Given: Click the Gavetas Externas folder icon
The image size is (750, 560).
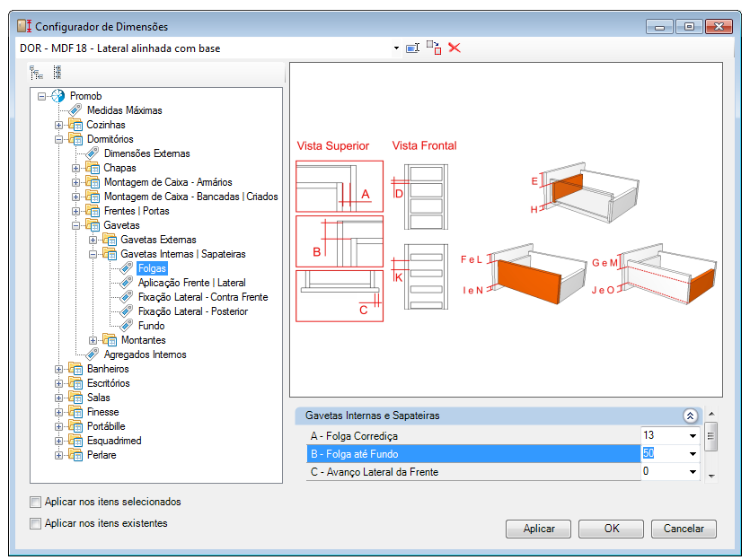Looking at the screenshot, I should pyautogui.click(x=110, y=240).
